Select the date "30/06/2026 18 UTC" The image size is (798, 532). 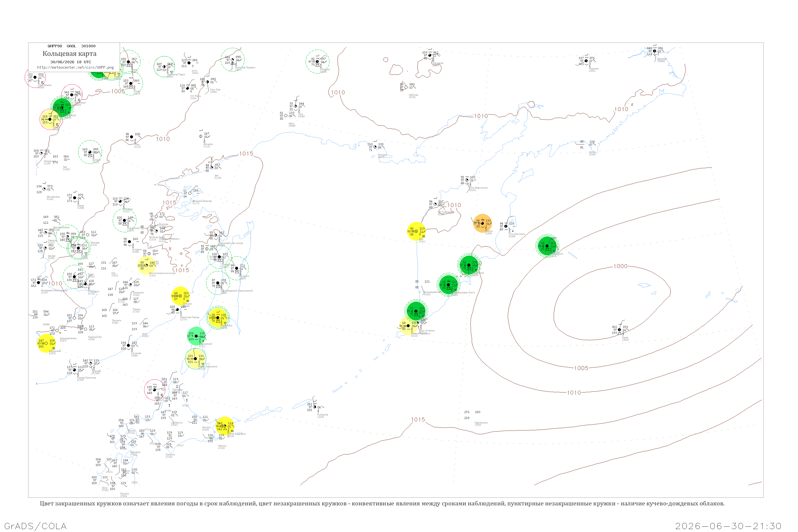[x=70, y=62]
